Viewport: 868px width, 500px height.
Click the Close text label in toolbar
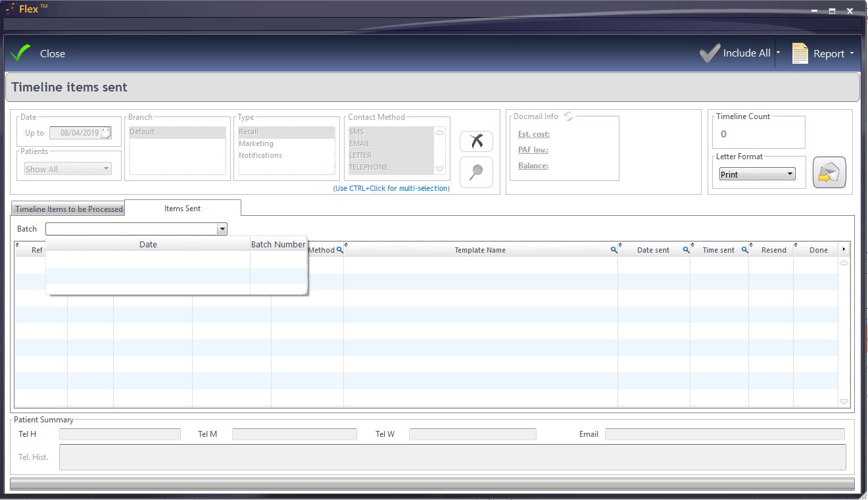pos(53,54)
